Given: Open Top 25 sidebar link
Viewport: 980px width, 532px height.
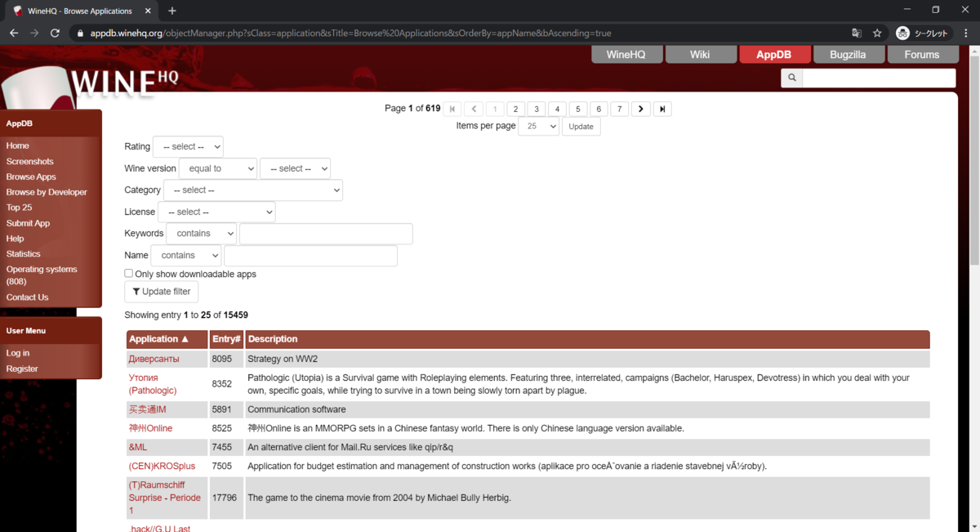Looking at the screenshot, I should click(x=20, y=208).
